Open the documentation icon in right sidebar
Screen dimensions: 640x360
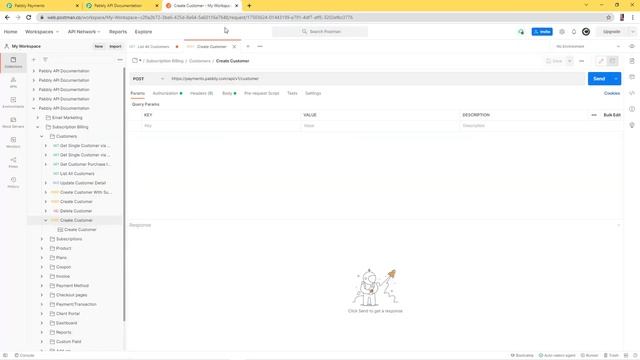(632, 61)
